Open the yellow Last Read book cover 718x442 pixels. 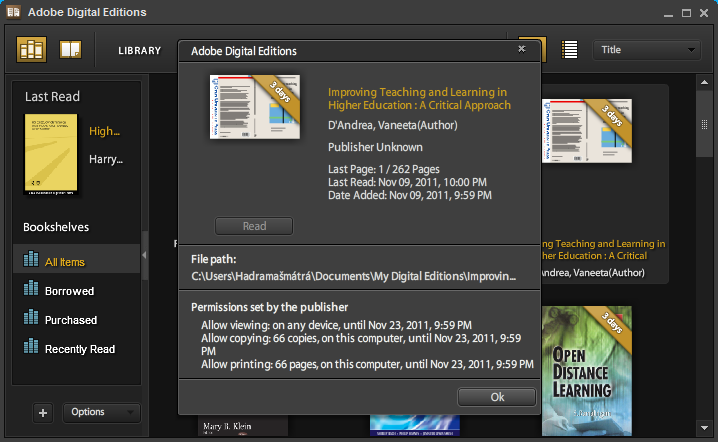coord(51,154)
